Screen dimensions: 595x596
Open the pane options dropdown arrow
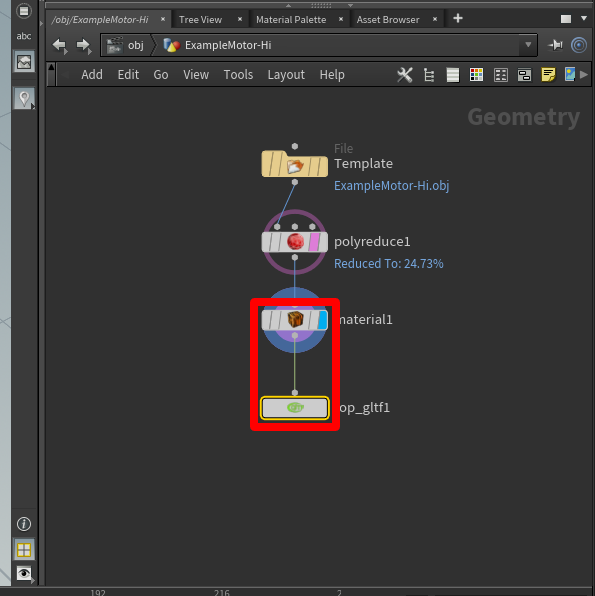tap(584, 18)
